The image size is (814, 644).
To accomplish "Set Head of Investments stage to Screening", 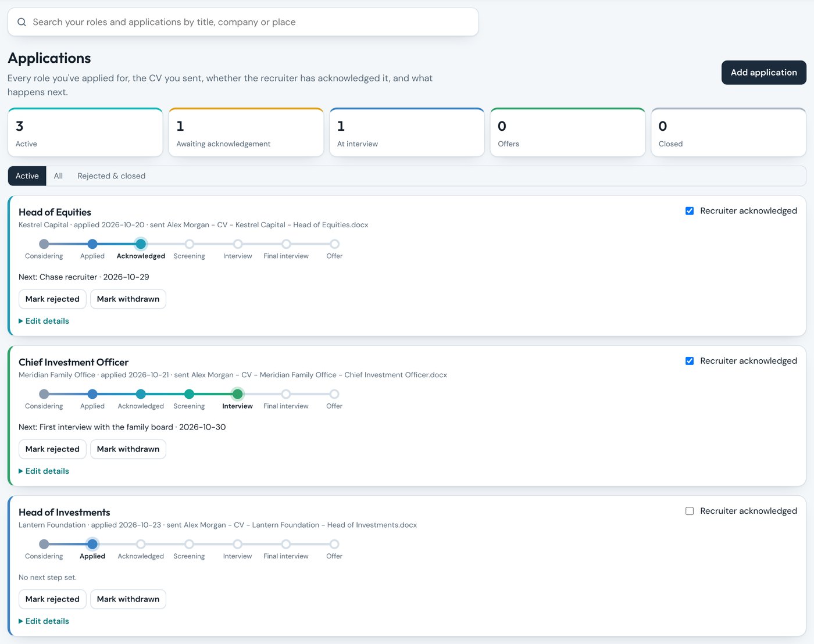I will pyautogui.click(x=189, y=544).
